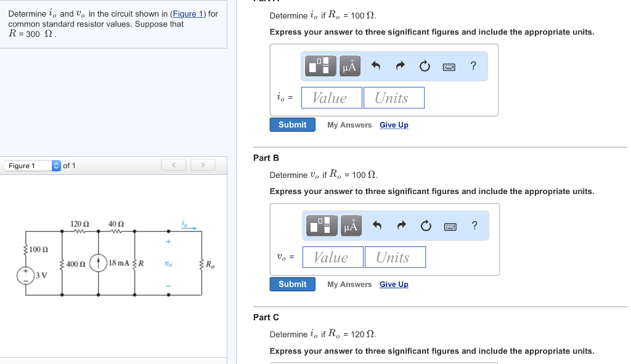Click Give Up for Part B
Screen dimensions: 631x364
tap(393, 284)
